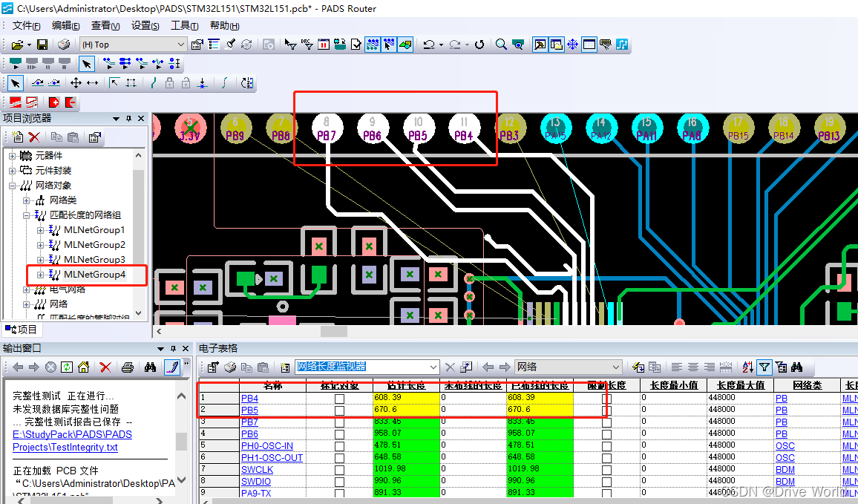Click the new item icon in Project Explorer

[18, 137]
